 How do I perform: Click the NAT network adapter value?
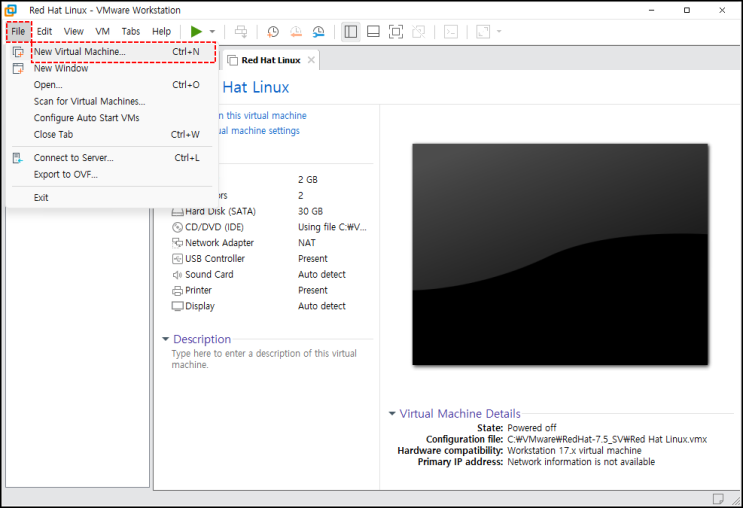point(307,243)
